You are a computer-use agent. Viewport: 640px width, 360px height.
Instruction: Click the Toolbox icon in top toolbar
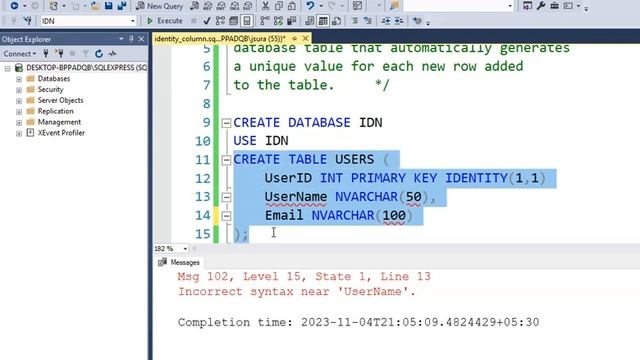[554, 6]
